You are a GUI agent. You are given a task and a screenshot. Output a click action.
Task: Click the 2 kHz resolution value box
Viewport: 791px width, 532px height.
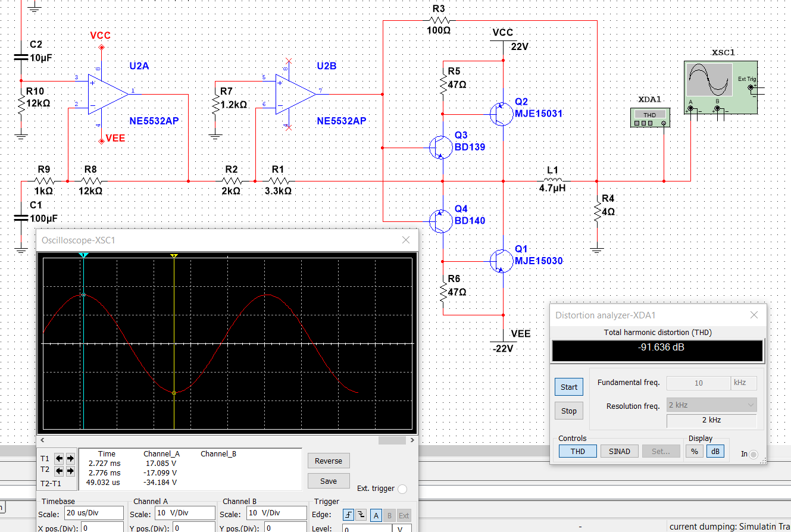pyautogui.click(x=712, y=420)
